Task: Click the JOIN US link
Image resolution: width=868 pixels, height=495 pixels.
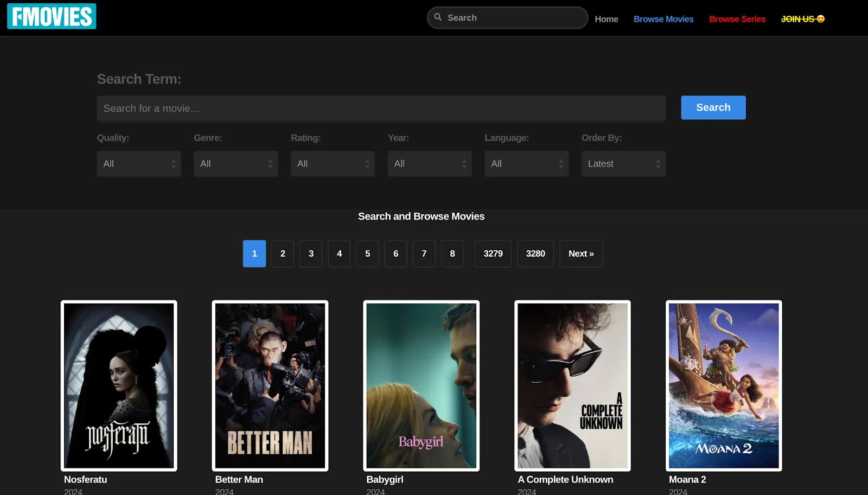Action: pos(802,19)
